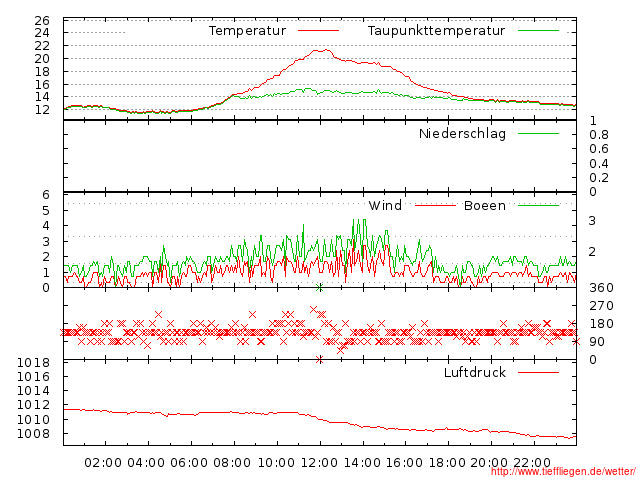Click the 1014 pressure axis value

click(33, 391)
